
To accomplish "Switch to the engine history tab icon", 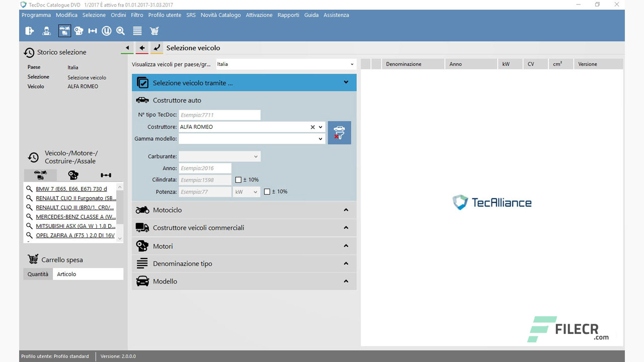I will point(73,175).
